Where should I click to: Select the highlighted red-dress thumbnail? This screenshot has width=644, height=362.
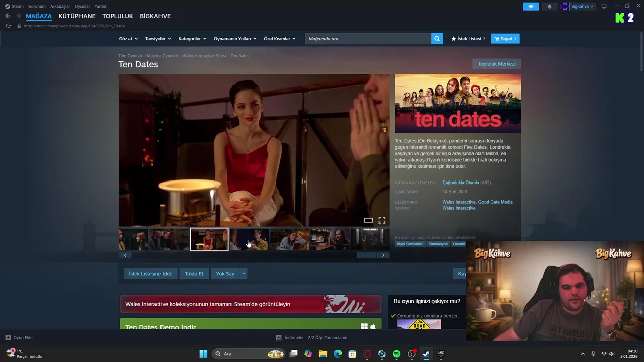pyautogui.click(x=209, y=239)
